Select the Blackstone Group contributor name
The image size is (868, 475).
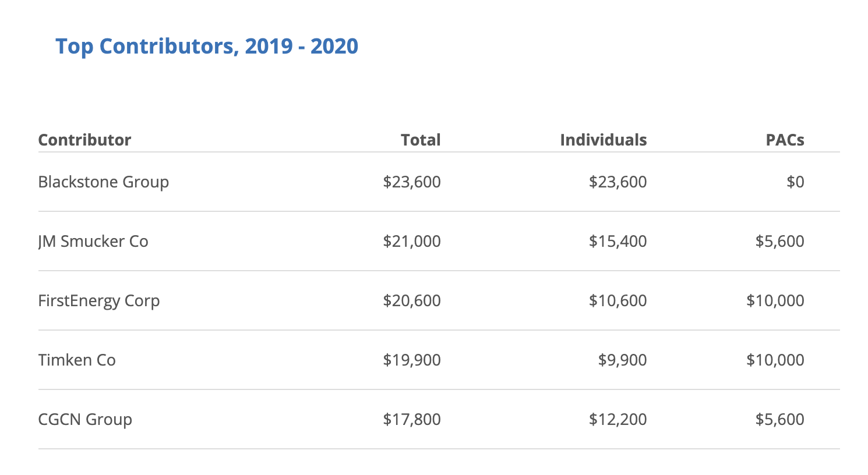pos(104,182)
